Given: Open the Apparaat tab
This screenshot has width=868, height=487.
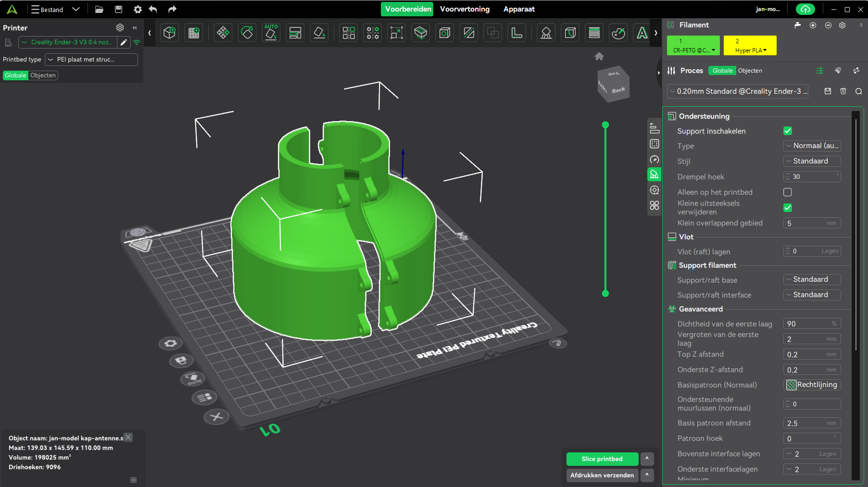Looking at the screenshot, I should 519,9.
